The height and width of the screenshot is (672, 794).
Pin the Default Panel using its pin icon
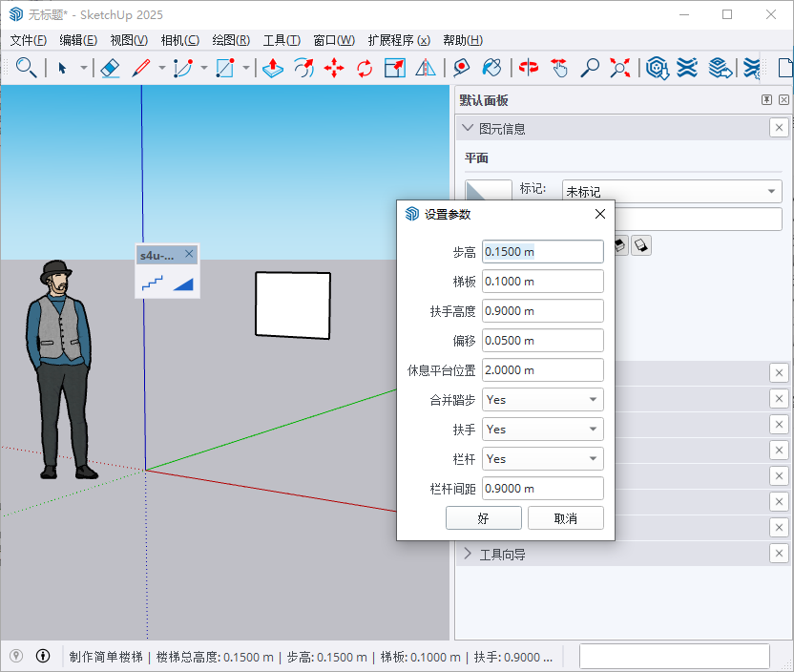(766, 99)
